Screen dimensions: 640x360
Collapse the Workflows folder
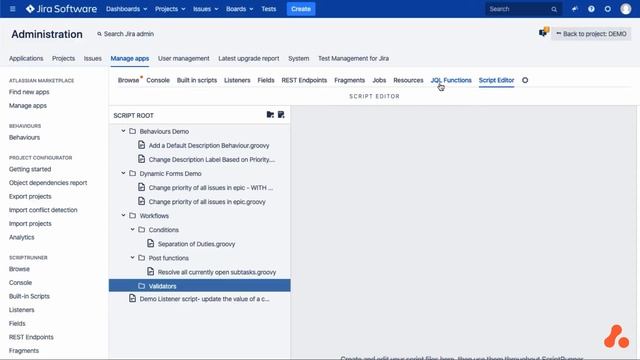tap(123, 215)
